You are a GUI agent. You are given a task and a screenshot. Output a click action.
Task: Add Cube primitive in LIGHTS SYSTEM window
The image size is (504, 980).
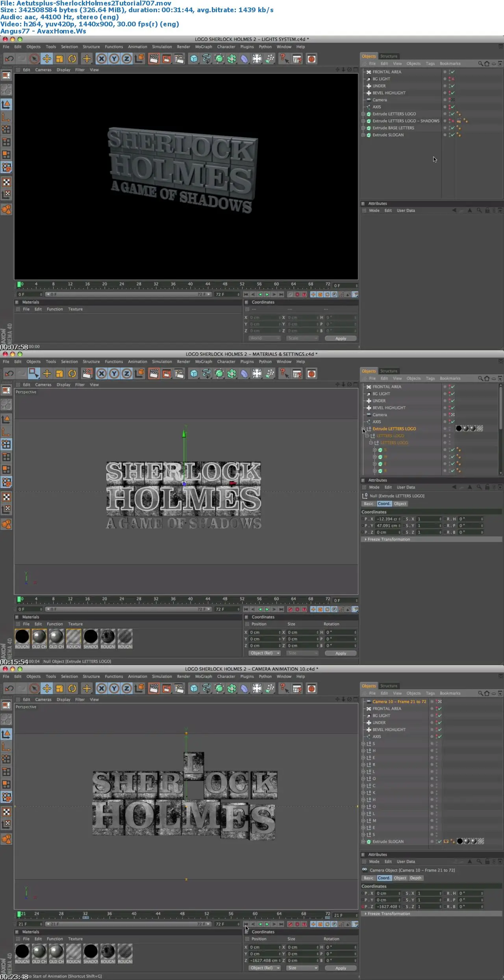(x=194, y=59)
